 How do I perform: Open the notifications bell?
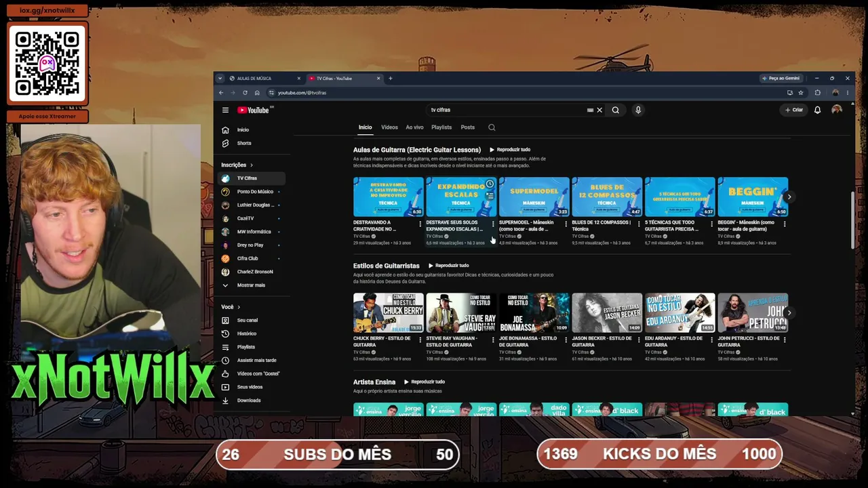point(817,110)
